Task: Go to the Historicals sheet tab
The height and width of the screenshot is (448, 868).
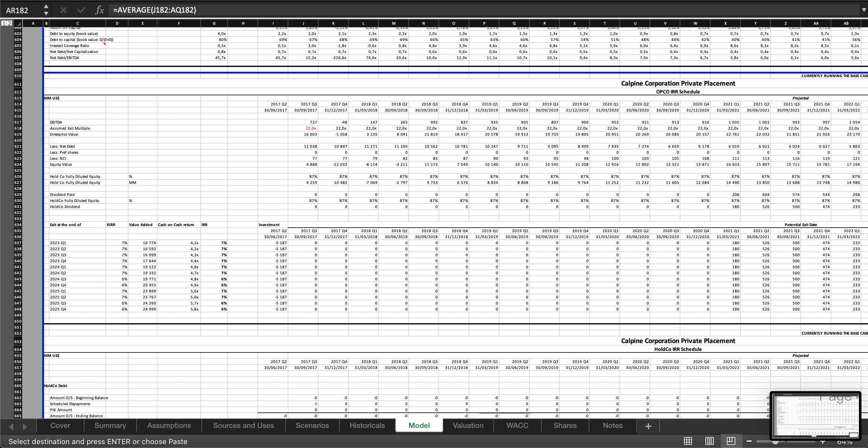Action: tap(367, 425)
